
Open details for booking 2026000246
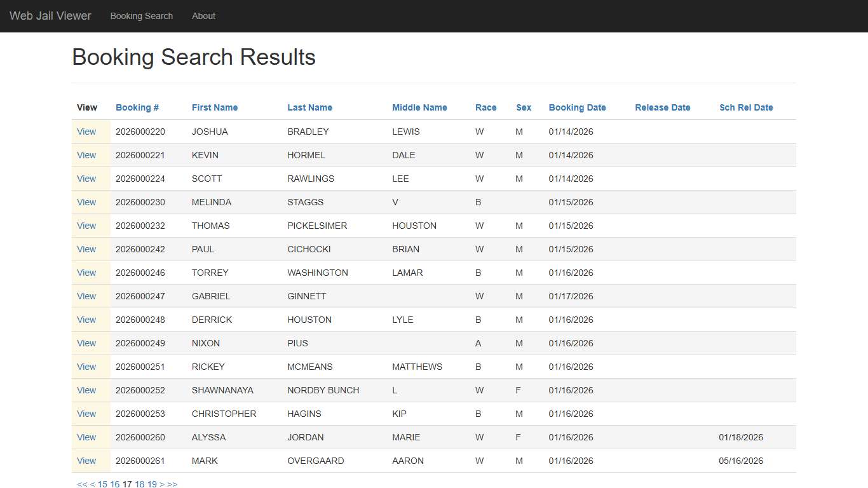[86, 273]
